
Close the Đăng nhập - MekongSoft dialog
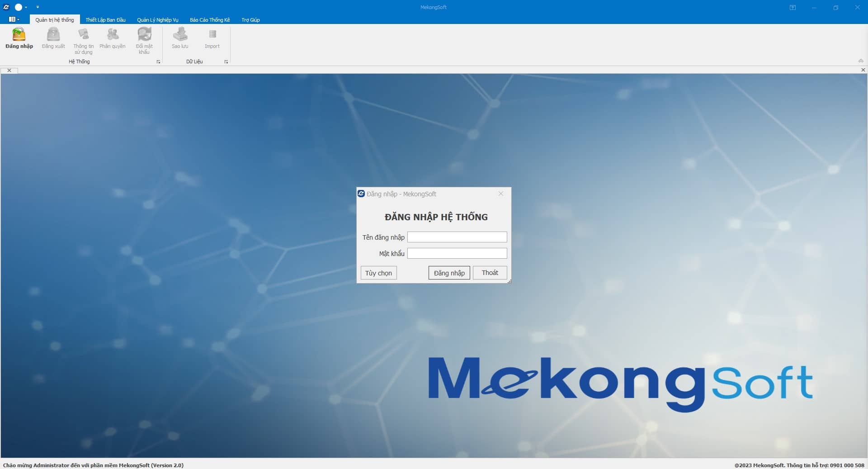[x=500, y=194]
